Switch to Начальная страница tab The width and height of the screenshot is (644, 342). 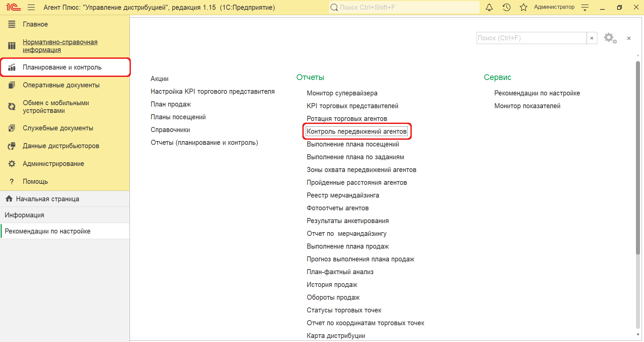[x=65, y=199]
